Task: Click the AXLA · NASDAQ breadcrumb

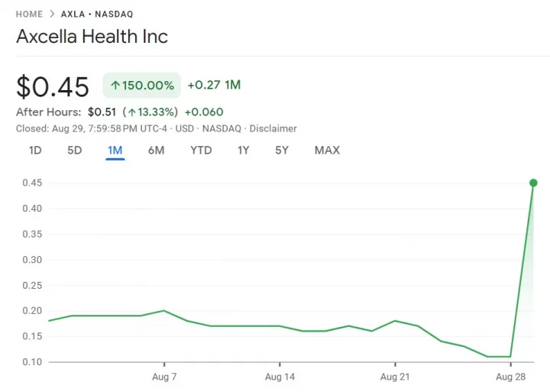Action: 97,14
